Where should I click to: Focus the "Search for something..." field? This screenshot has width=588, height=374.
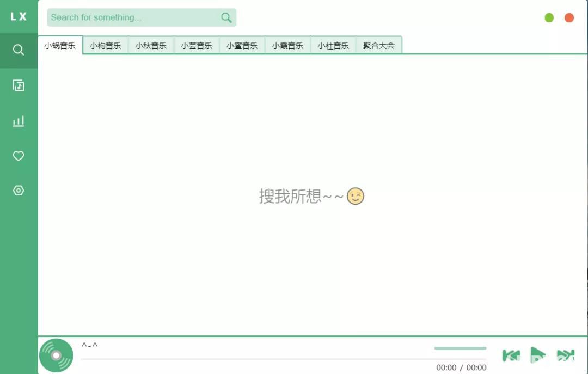(142, 17)
